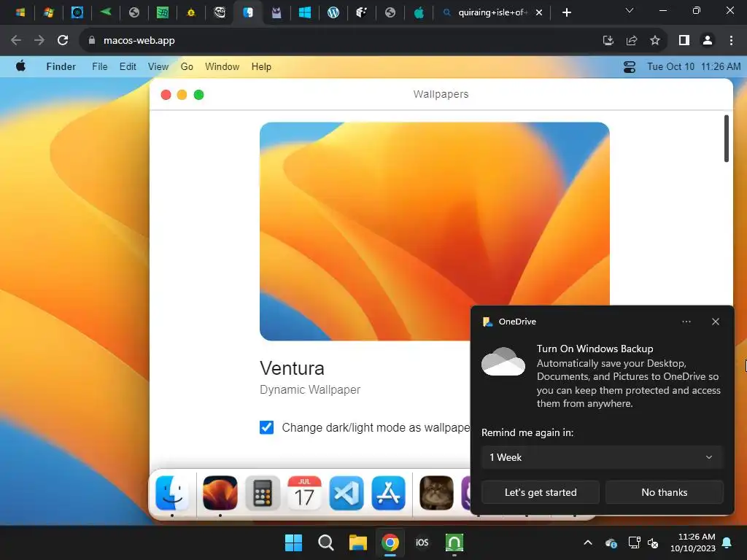This screenshot has width=747, height=560.
Task: Switch to the blue Windows logo tab
Action: click(305, 12)
